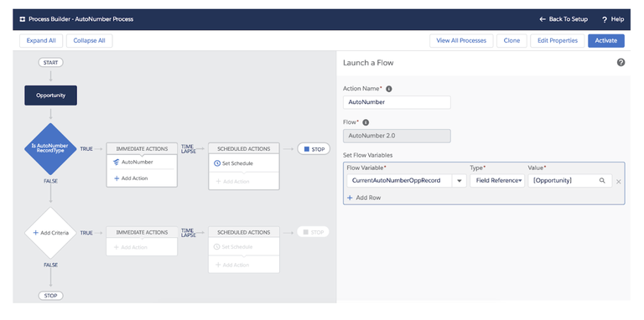Activate the AutoNumber process
The width and height of the screenshot is (644, 320).
(x=606, y=40)
